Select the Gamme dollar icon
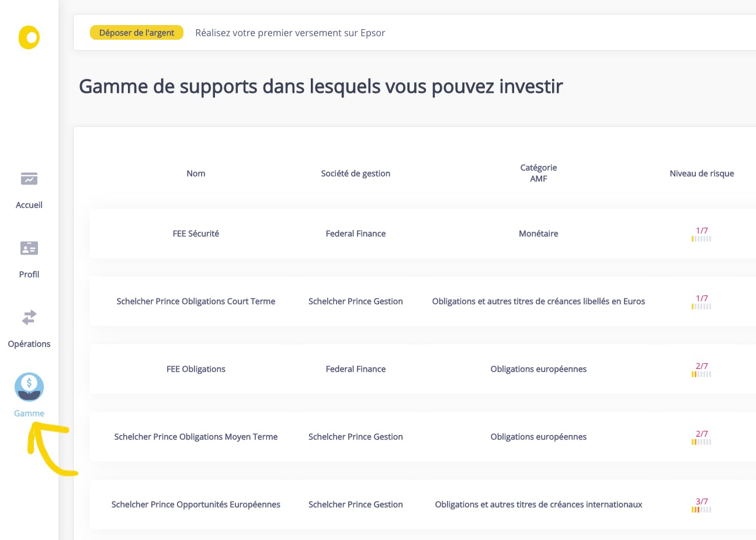Screen dimensions: 756x540 [29, 387]
